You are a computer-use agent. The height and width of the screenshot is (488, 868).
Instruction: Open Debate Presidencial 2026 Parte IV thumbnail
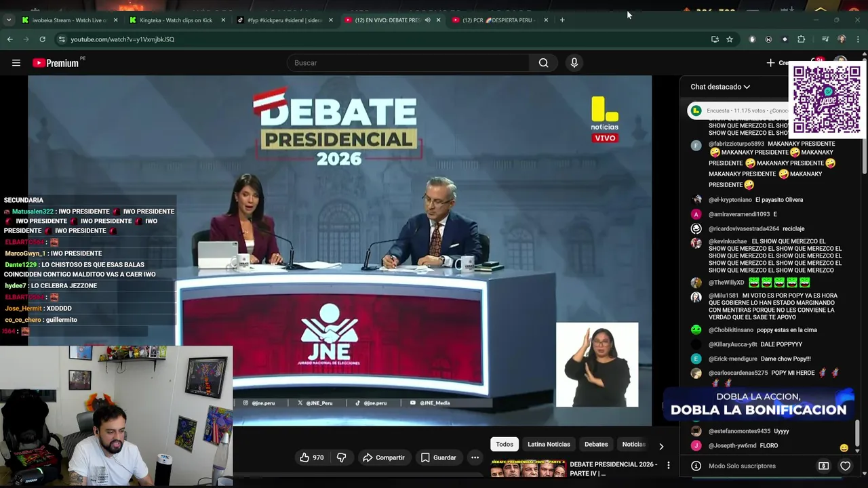(528, 468)
